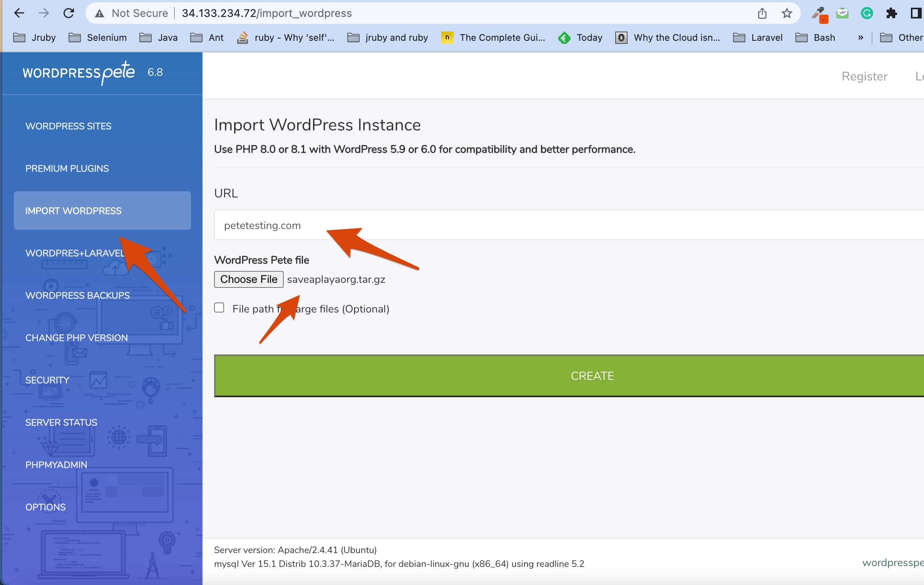Click the Not Secure warning icon

pyautogui.click(x=100, y=13)
